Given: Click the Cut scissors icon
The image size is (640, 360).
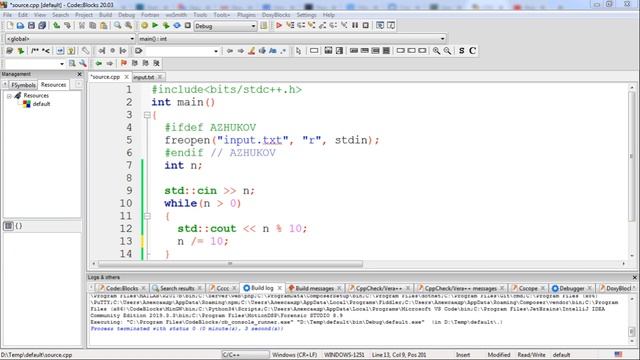Looking at the screenshot, I should tap(82, 26).
